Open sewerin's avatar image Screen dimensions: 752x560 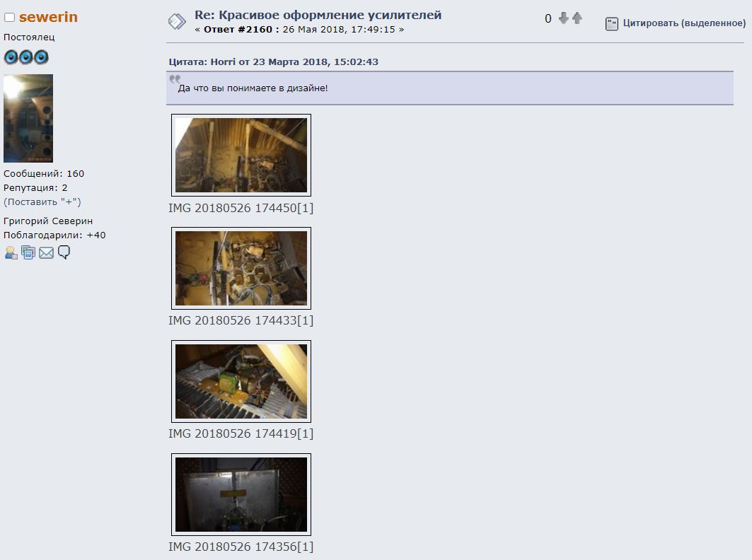[28, 118]
